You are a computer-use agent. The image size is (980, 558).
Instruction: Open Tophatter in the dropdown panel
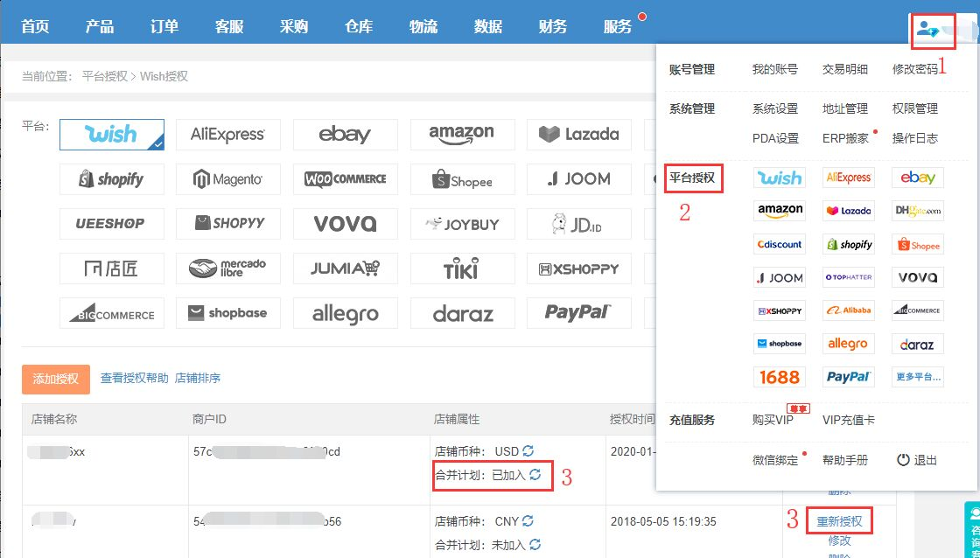[848, 277]
